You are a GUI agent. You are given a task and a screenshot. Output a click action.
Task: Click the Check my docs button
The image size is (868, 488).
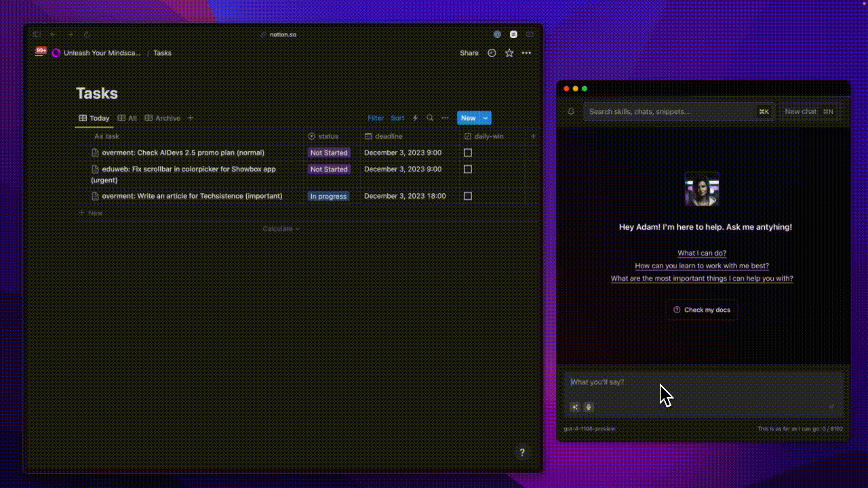click(702, 310)
